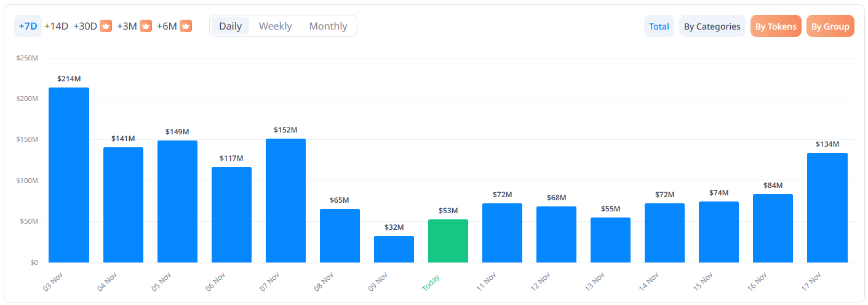
Task: Switch to the Weekly interval tab
Action: (275, 26)
